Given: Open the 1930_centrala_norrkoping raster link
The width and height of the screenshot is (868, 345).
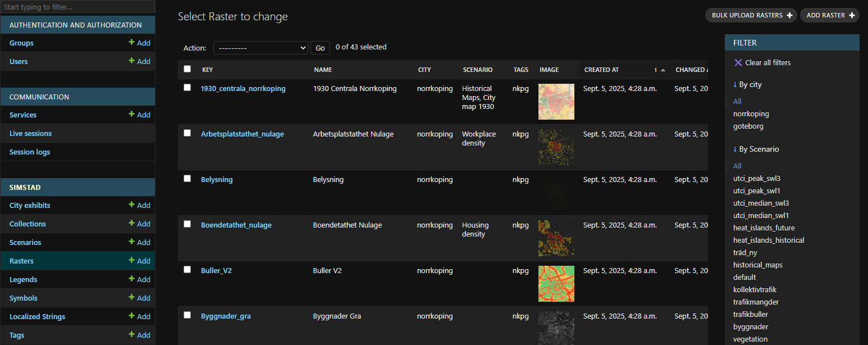Looking at the screenshot, I should click(243, 88).
